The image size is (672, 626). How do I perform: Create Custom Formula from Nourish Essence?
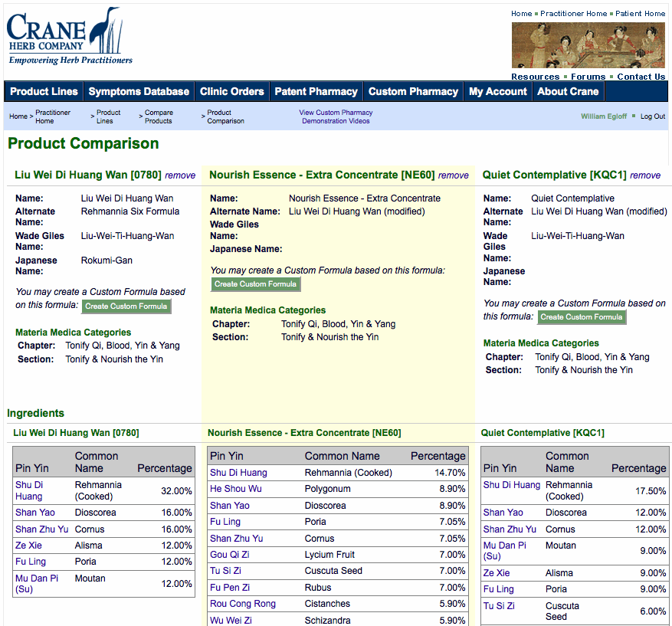tap(255, 284)
